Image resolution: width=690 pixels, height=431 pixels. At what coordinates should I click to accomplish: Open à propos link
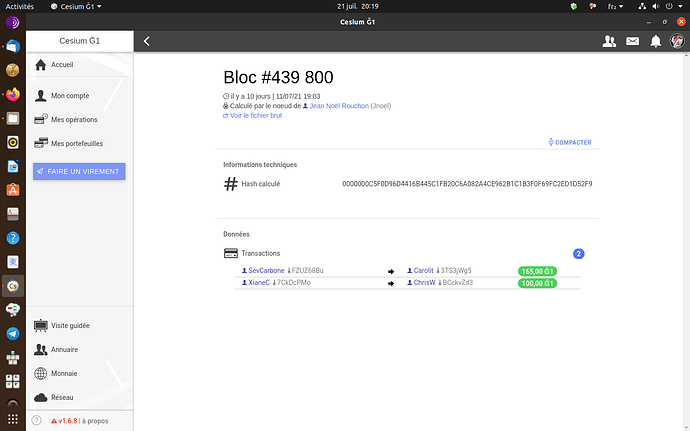[95, 421]
